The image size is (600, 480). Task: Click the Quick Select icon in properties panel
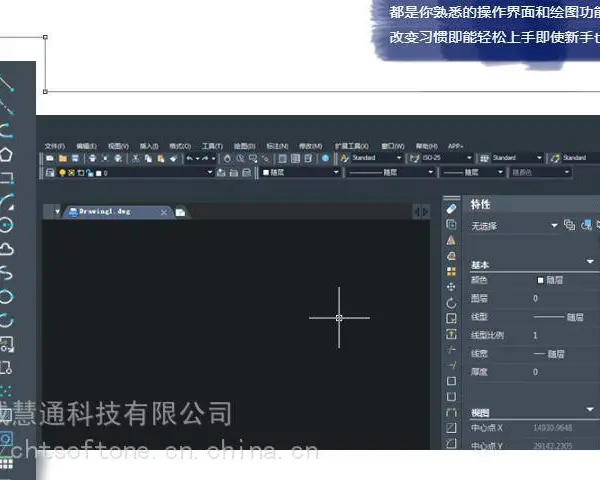pos(586,225)
